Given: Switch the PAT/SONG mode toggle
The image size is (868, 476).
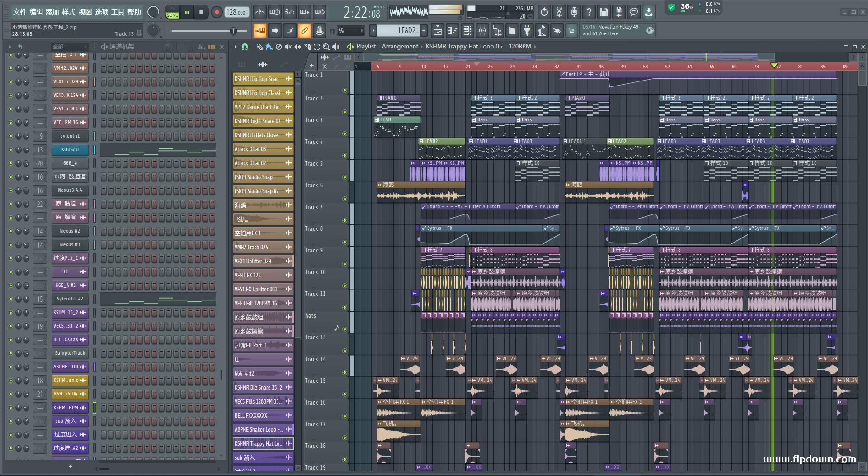Looking at the screenshot, I should click(173, 12).
